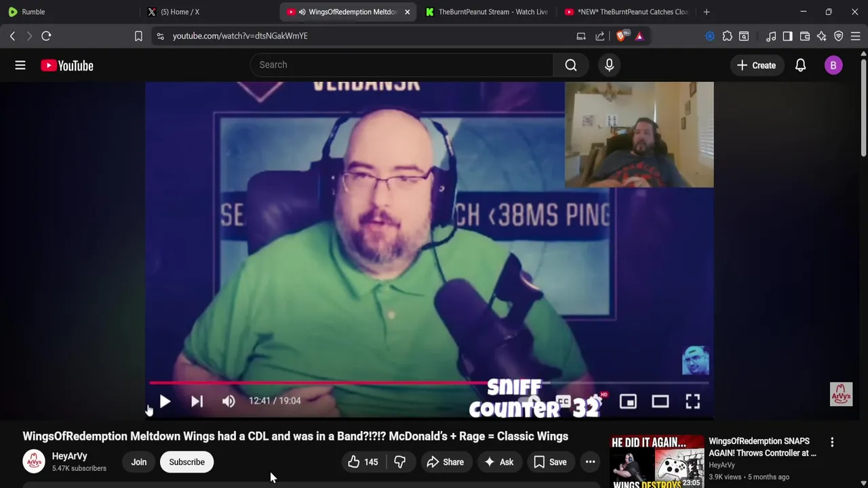Open the Brave Wallet icon
868x488 pixels.
click(805, 36)
